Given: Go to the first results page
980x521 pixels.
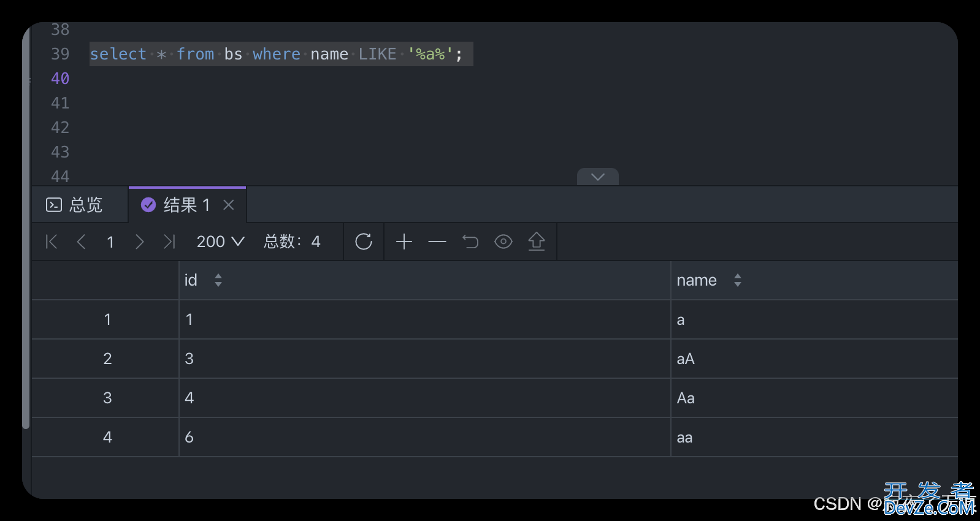Looking at the screenshot, I should tap(52, 241).
